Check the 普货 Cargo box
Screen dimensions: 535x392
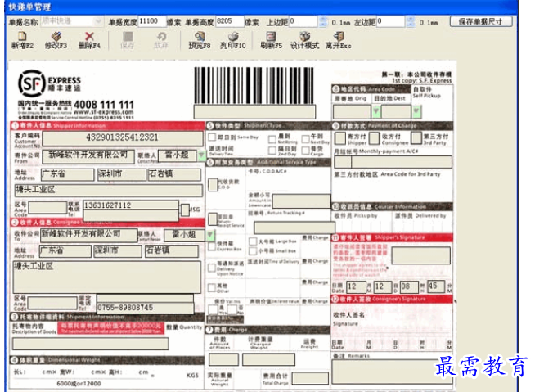pyautogui.click(x=305, y=151)
